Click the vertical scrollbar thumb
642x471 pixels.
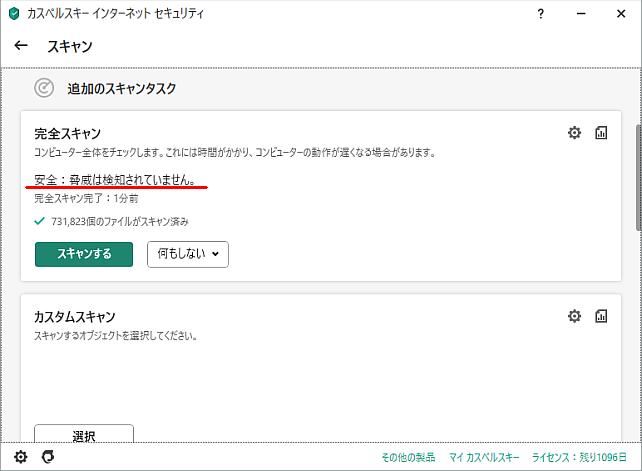[x=638, y=178]
